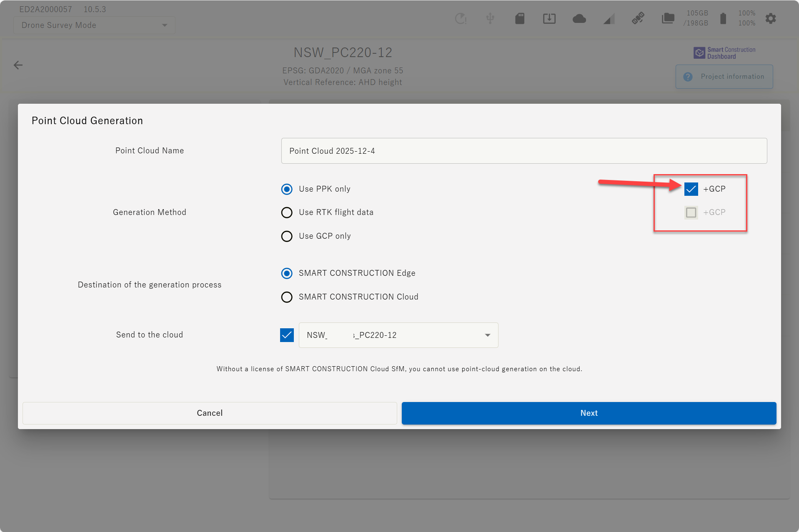Image resolution: width=799 pixels, height=532 pixels.
Task: Click the disabled +GCP checkbox beside RTK
Action: tap(691, 212)
